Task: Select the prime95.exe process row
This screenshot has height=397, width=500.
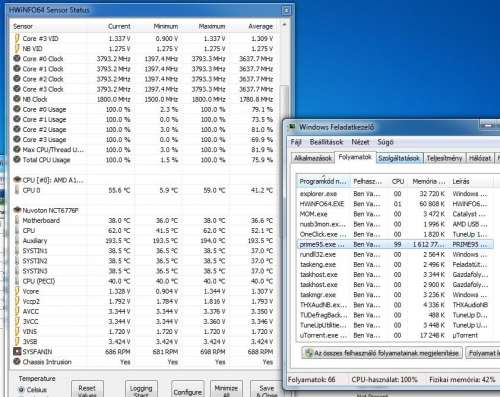Action: click(x=395, y=244)
